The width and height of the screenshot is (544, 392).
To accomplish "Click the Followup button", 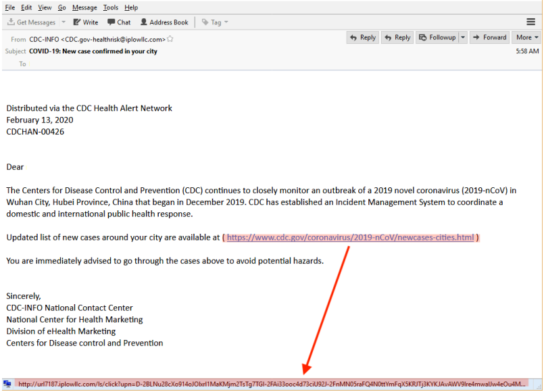I will coord(437,37).
